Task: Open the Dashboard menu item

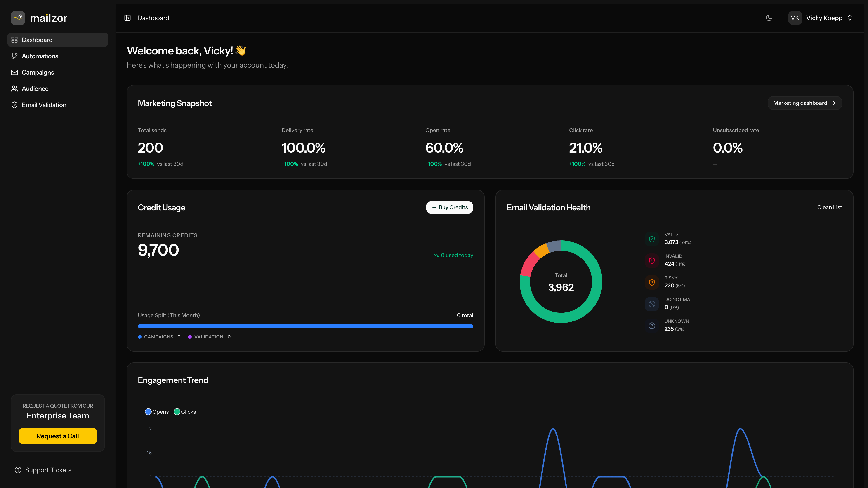Action: pyautogui.click(x=58, y=40)
